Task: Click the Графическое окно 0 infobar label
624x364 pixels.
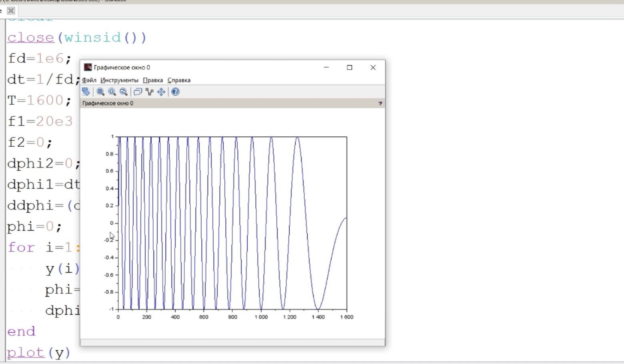Action: click(108, 103)
